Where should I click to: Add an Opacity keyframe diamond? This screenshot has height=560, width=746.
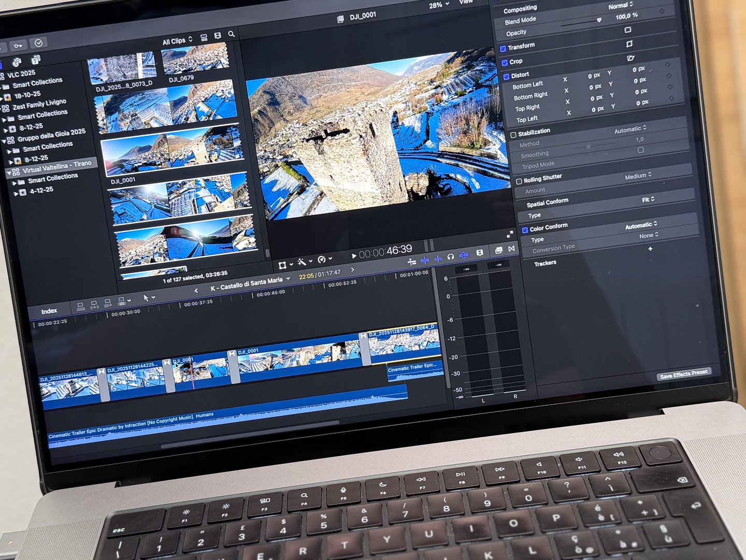coord(662,11)
